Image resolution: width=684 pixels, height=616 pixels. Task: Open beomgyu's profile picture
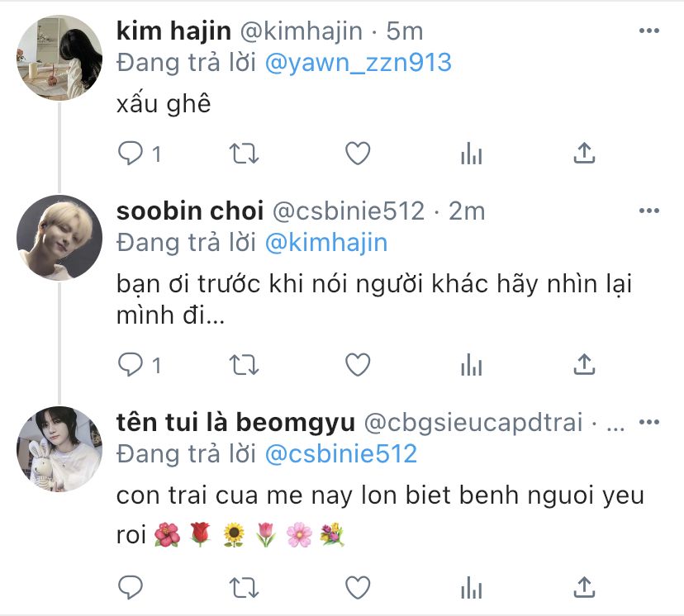coord(59,449)
